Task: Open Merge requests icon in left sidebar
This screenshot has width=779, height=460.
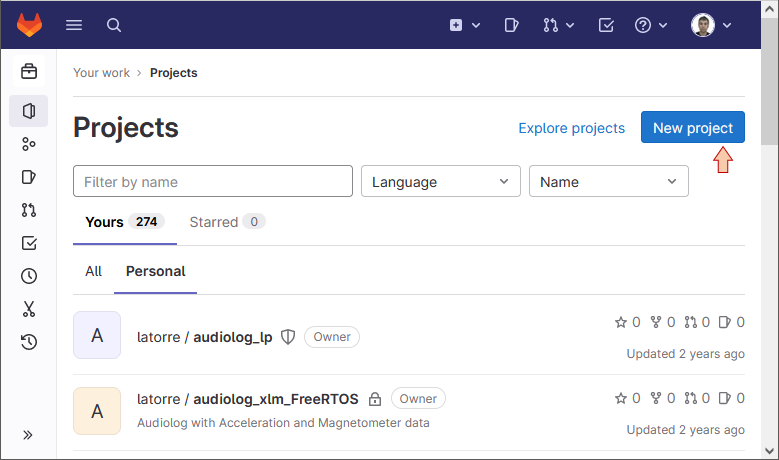Action: (29, 210)
